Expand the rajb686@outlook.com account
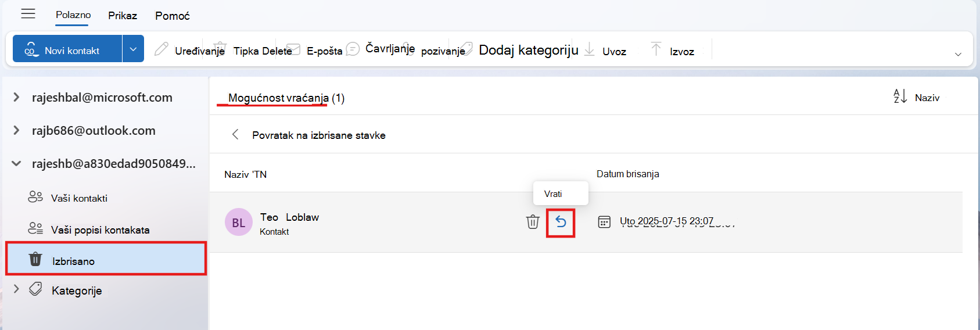This screenshot has width=980, height=330. (x=16, y=131)
